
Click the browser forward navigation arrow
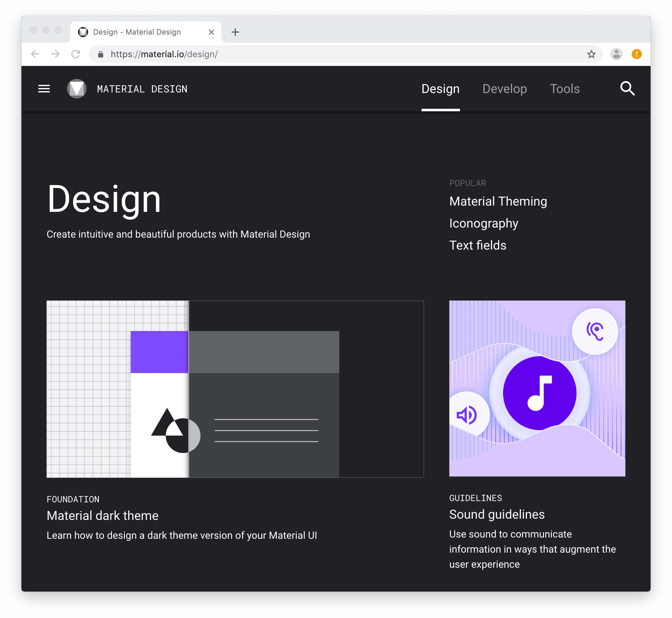pos(55,54)
